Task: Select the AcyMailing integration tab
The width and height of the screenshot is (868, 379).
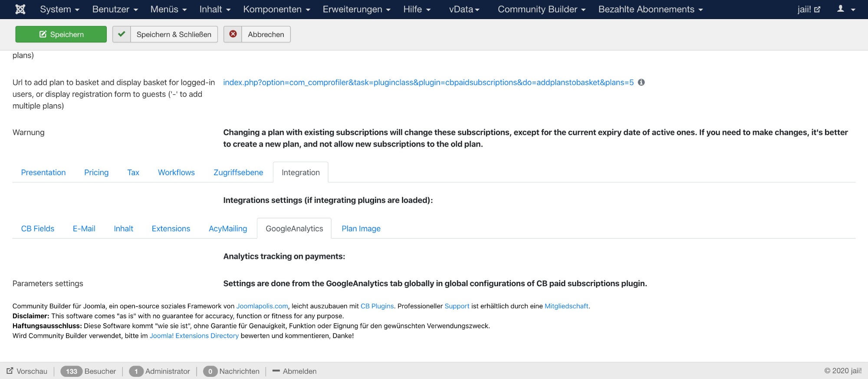Action: point(228,229)
